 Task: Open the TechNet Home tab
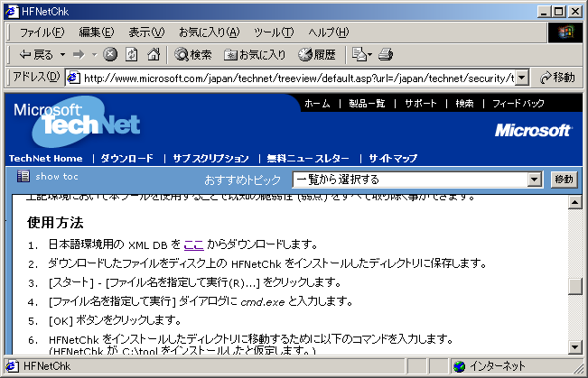click(x=46, y=159)
